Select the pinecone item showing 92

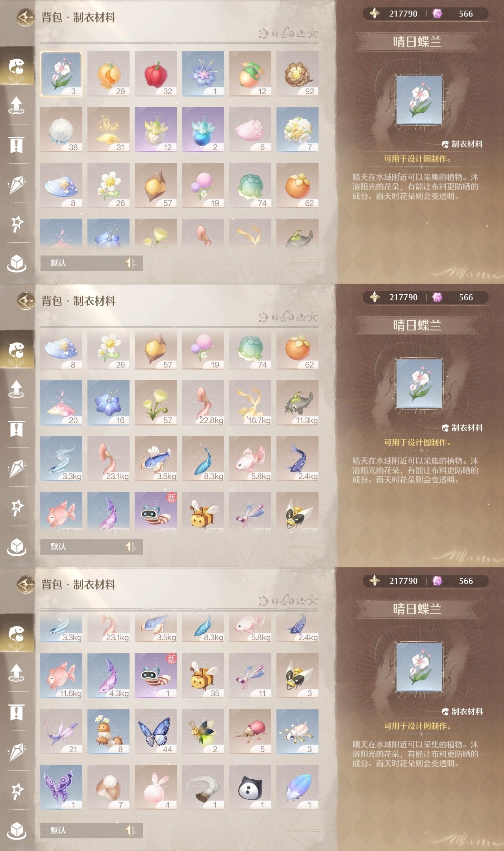[x=297, y=74]
